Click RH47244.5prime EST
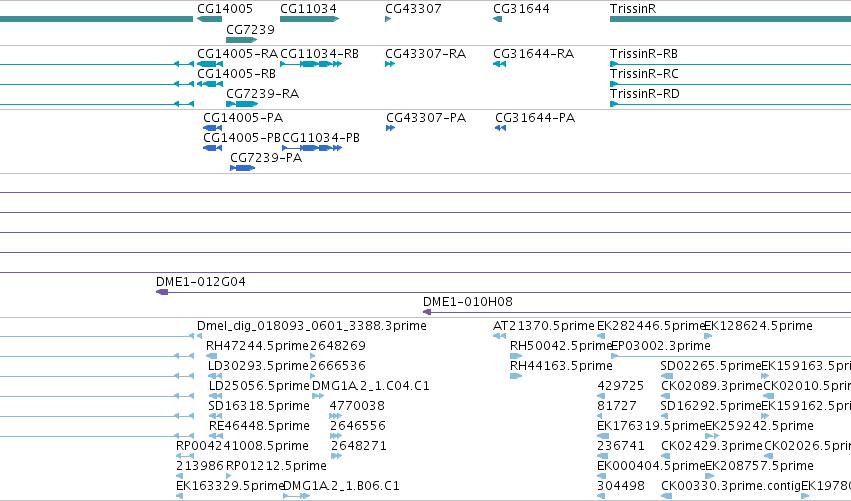The height and width of the screenshot is (501, 851). coord(257,346)
